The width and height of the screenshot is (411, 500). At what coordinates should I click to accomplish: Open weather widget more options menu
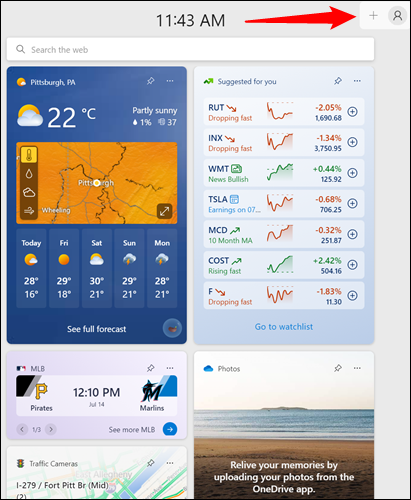click(x=170, y=81)
